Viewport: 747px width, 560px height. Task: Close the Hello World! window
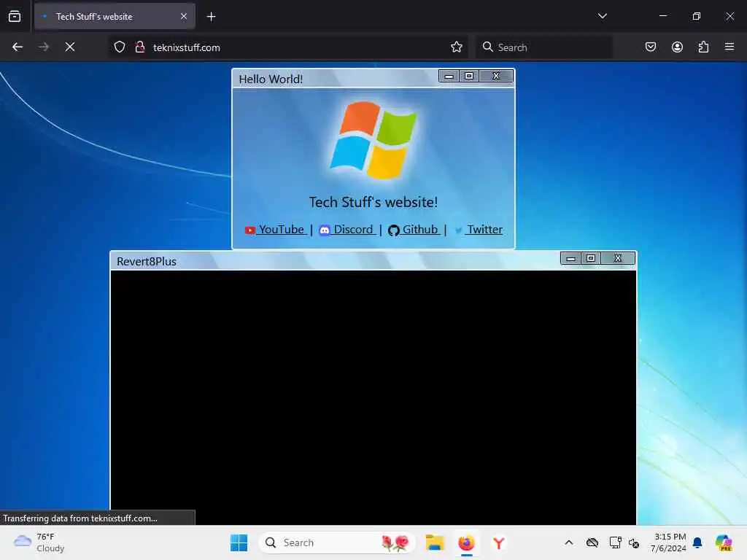click(496, 76)
